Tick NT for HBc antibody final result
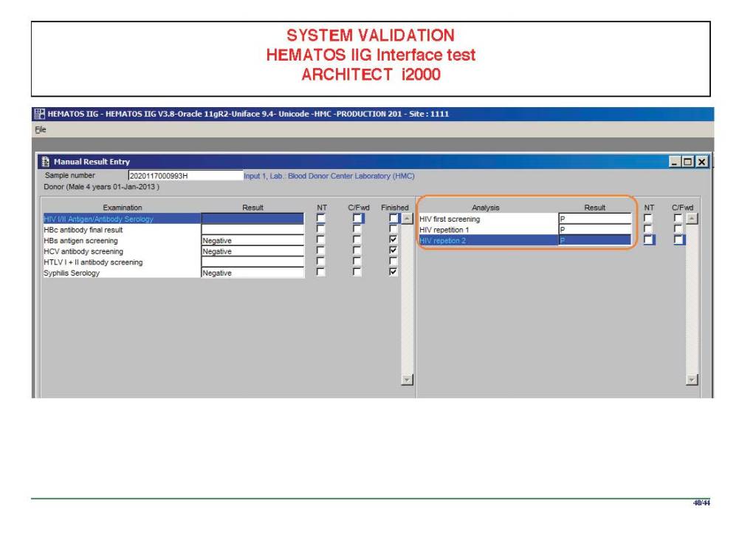 pyautogui.click(x=320, y=230)
